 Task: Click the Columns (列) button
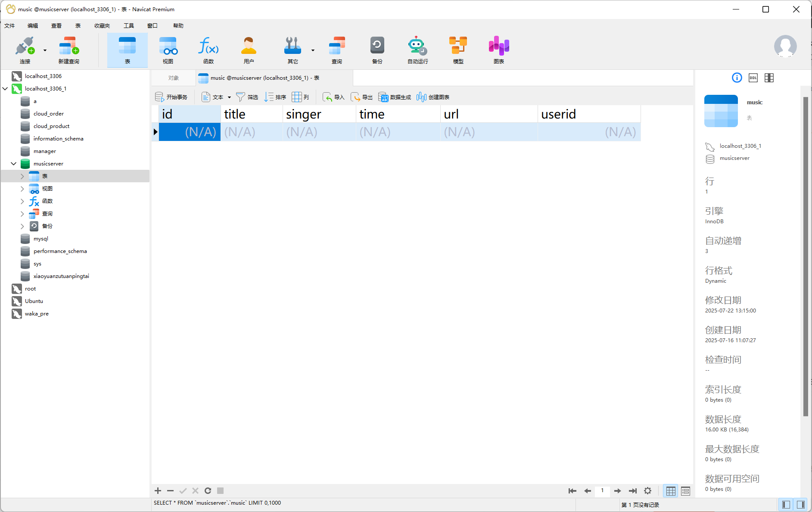point(300,97)
